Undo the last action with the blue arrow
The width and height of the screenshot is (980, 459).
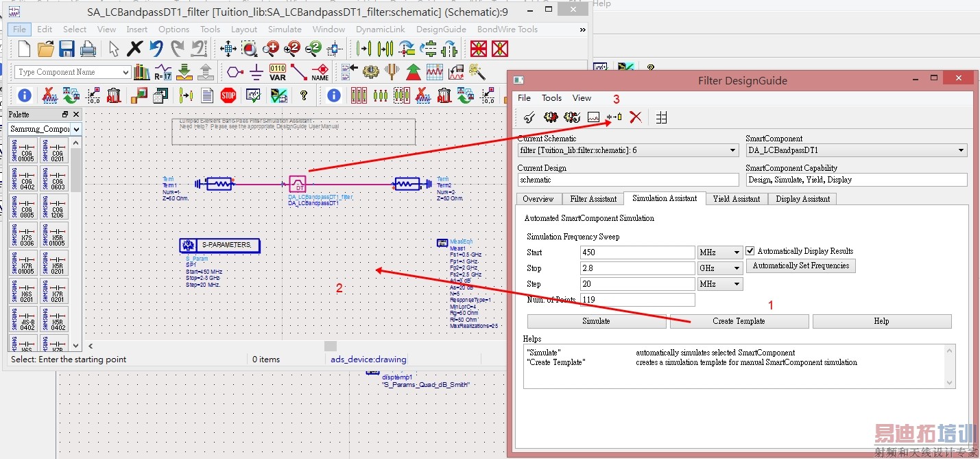click(156, 49)
